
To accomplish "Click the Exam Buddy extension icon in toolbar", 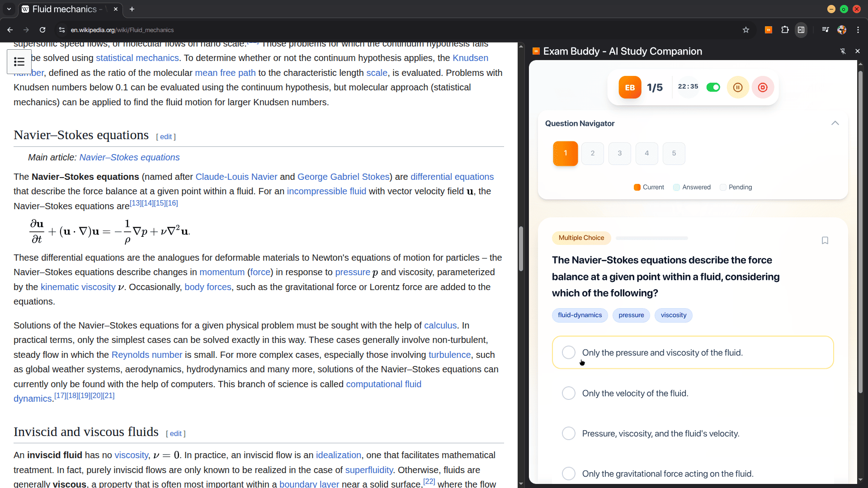I will tap(768, 30).
